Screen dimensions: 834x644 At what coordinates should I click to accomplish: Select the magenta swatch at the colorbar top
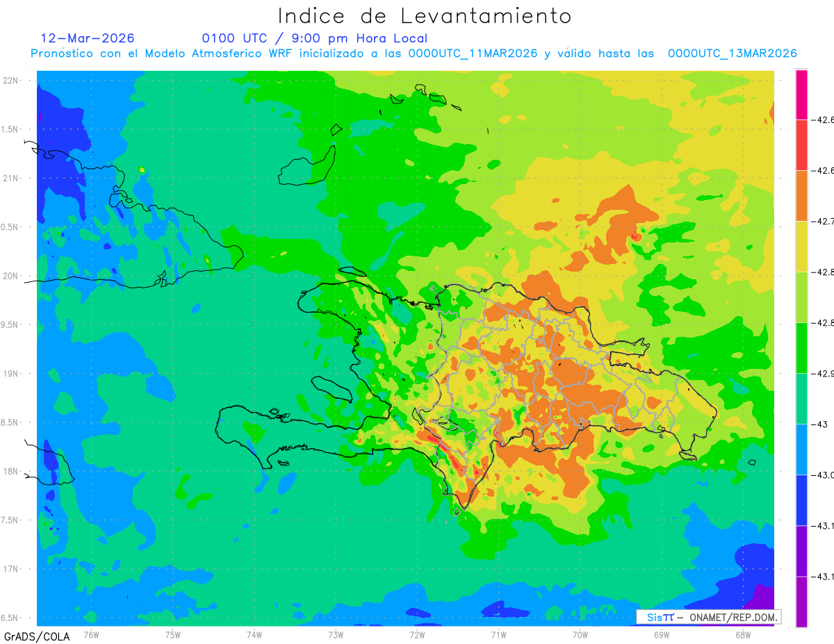click(801, 94)
